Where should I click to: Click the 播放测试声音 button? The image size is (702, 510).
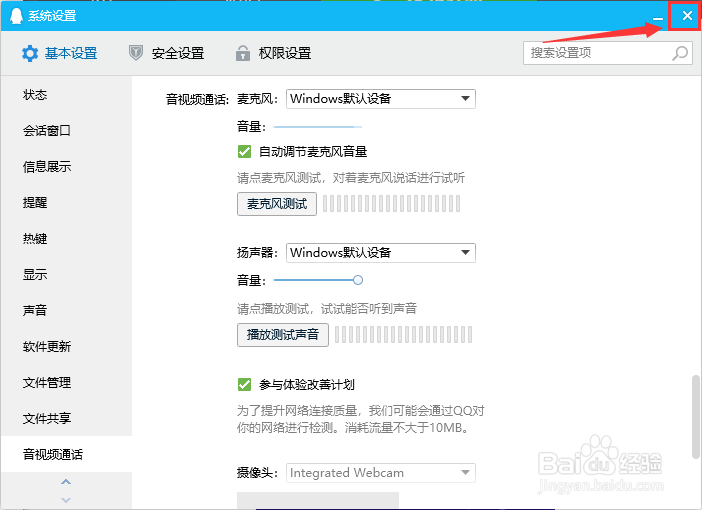(x=283, y=334)
